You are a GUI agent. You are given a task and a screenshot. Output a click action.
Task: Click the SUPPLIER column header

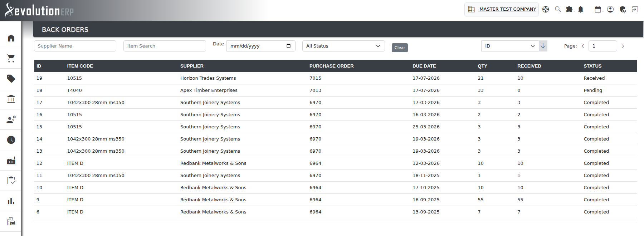pyautogui.click(x=192, y=66)
